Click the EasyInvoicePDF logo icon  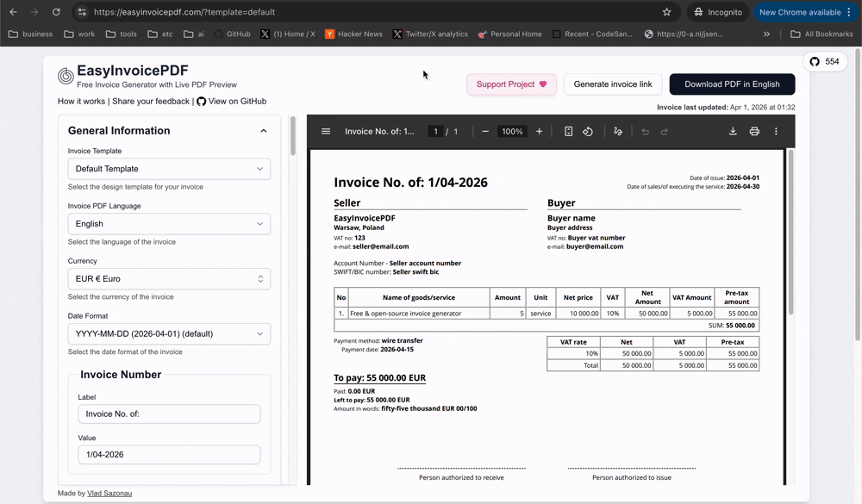click(x=66, y=76)
